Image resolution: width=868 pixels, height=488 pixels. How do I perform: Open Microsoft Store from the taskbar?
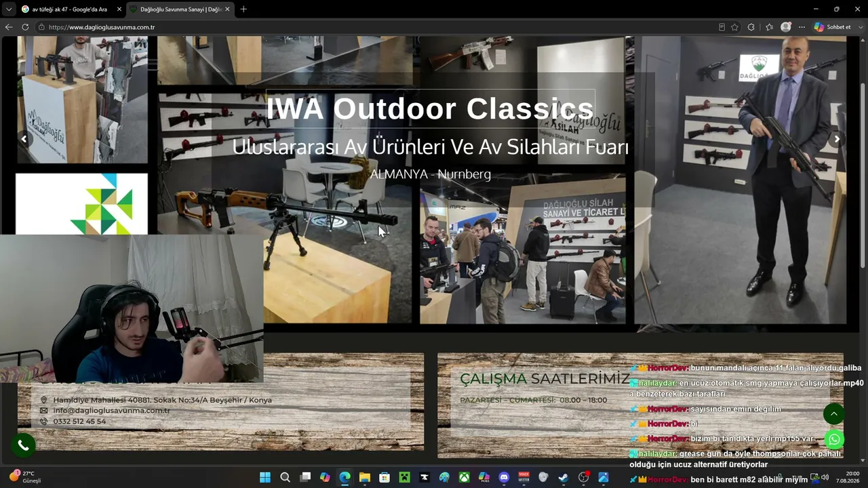click(384, 477)
